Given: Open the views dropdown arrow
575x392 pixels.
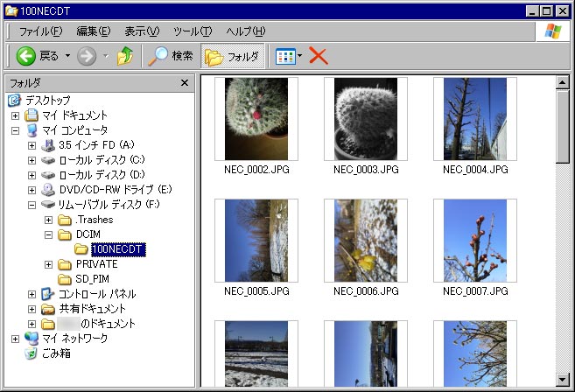Looking at the screenshot, I should [x=300, y=56].
